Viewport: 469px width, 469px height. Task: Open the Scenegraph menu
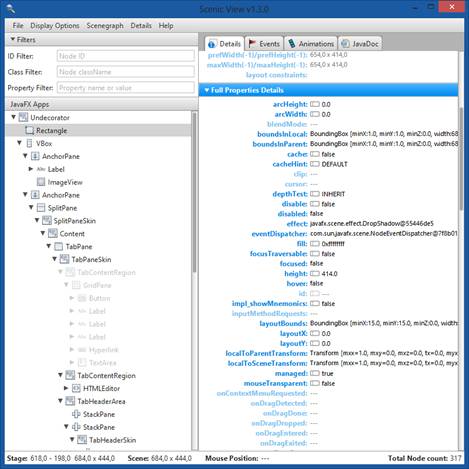[105, 26]
